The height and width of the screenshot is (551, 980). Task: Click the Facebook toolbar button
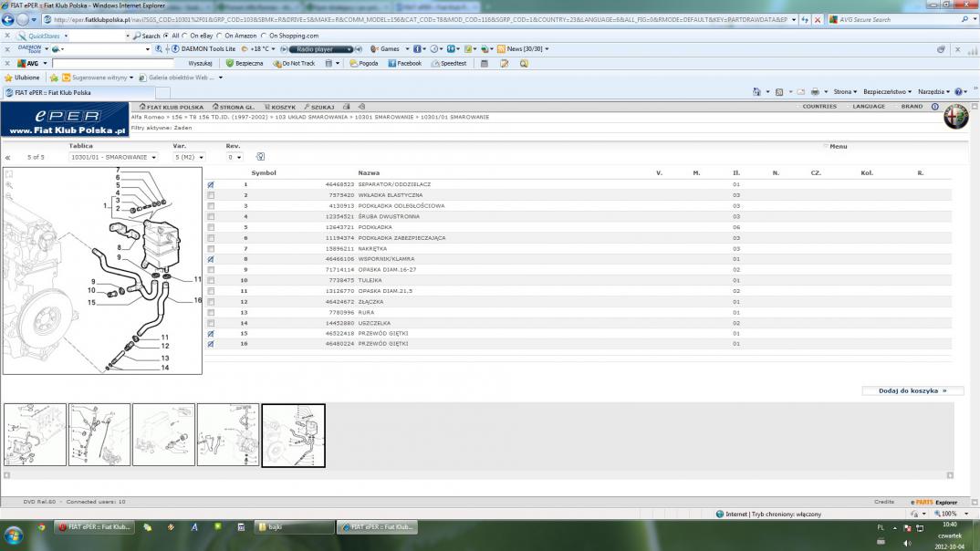tap(405, 64)
